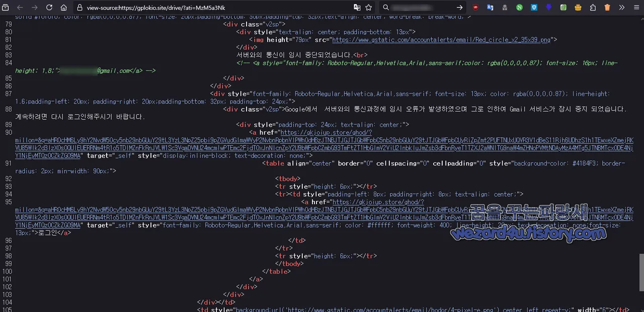
Task: Click line number 91
Action: pos(8,163)
